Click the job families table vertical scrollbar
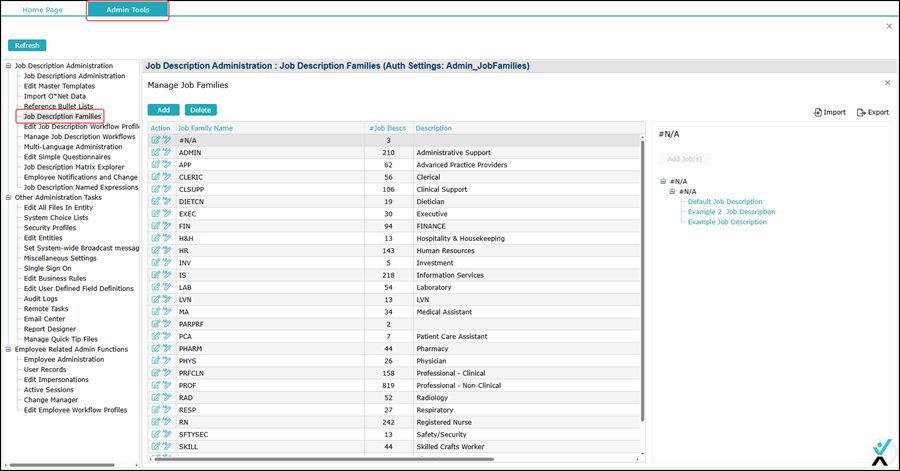900x471 pixels. point(642,280)
